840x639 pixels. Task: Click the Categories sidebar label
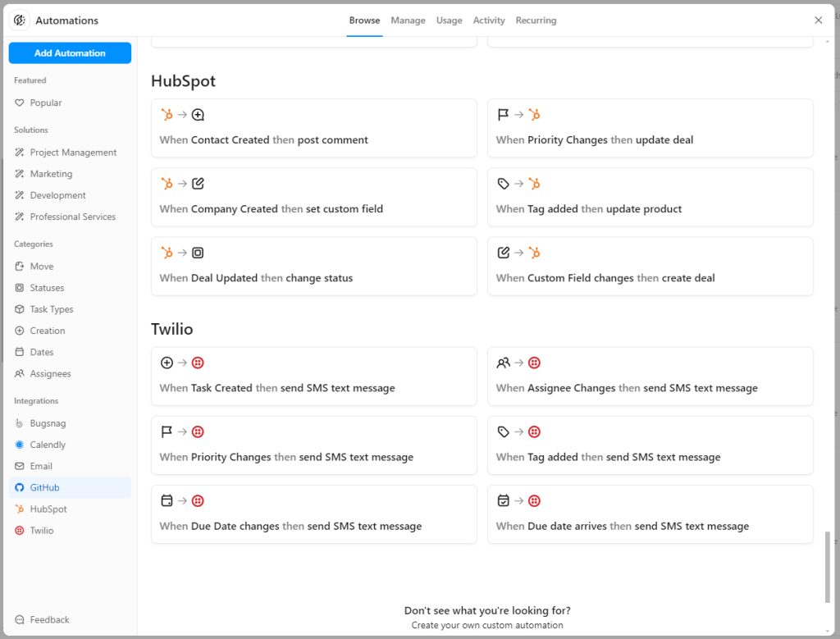(x=33, y=244)
